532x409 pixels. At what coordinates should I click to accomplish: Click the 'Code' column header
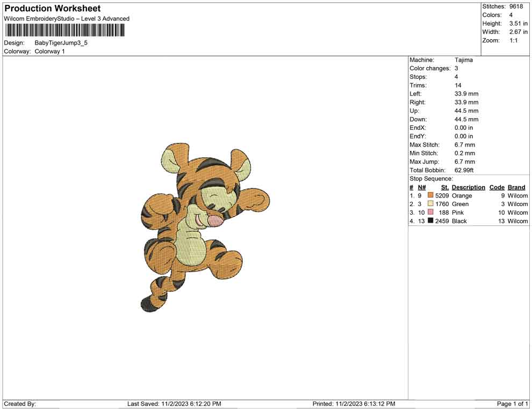(497, 187)
